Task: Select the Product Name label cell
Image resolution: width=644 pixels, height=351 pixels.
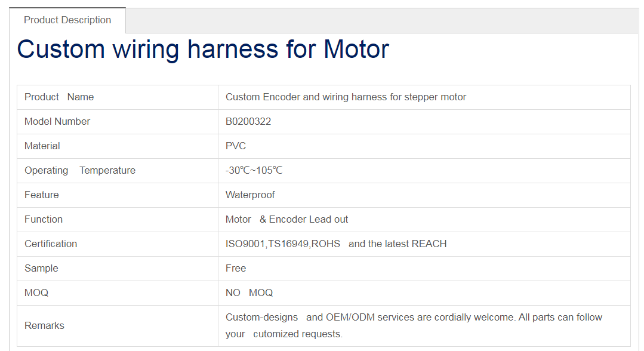Action: tap(59, 97)
